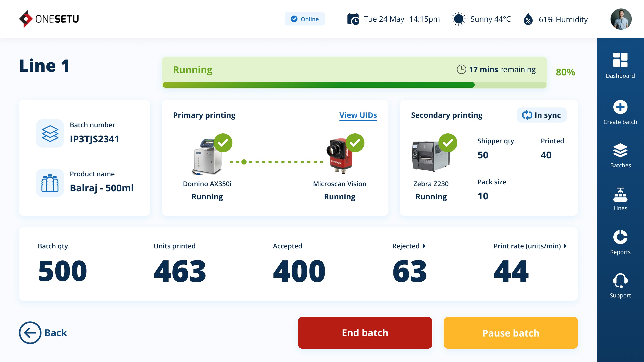Click the Batch qty. value 500

point(62,271)
